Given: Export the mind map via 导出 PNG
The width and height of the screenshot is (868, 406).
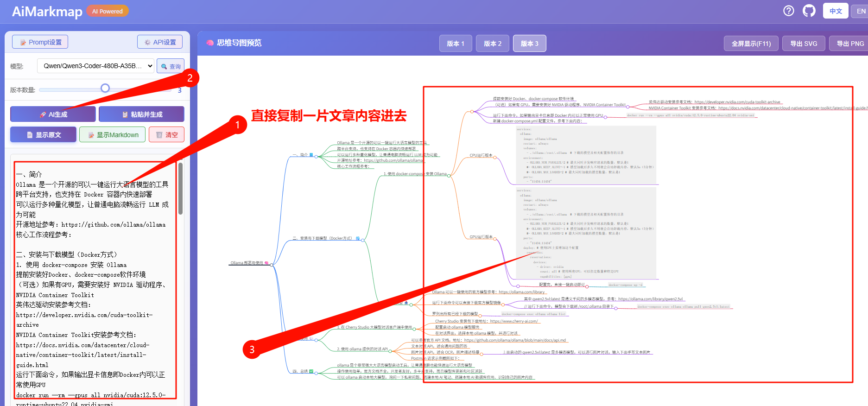Looking at the screenshot, I should click(849, 44).
